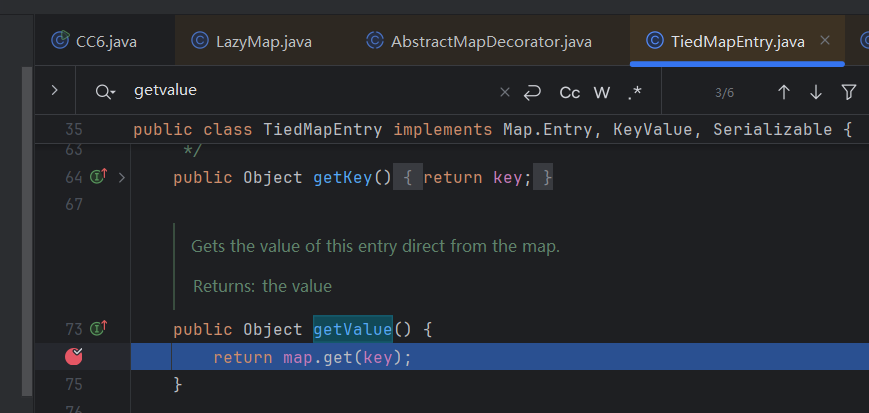Toggle Regex (.*) search option

click(635, 93)
